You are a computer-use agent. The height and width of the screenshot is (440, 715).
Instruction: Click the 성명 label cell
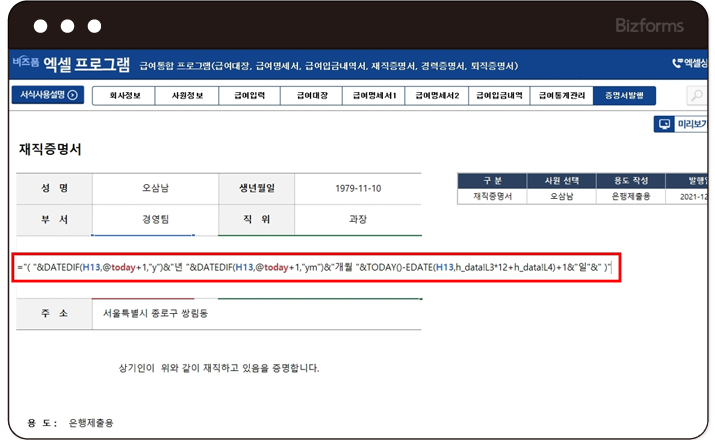54,188
